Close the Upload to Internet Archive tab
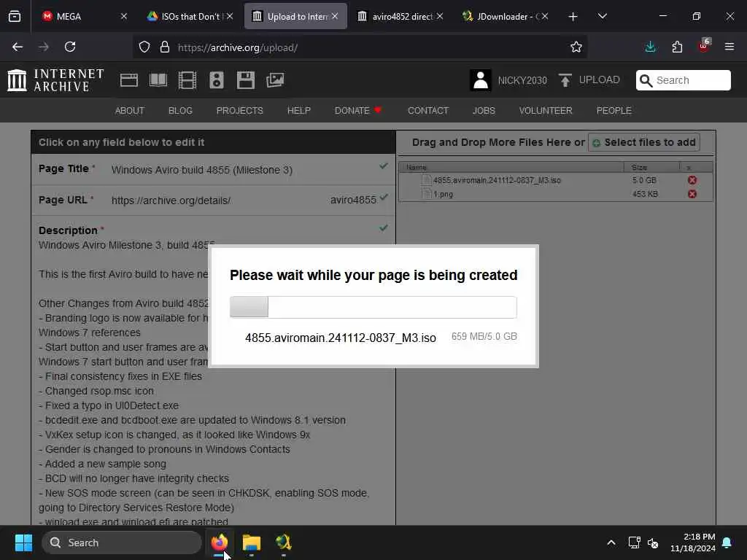Viewport: 747px width, 560px height. point(335,17)
